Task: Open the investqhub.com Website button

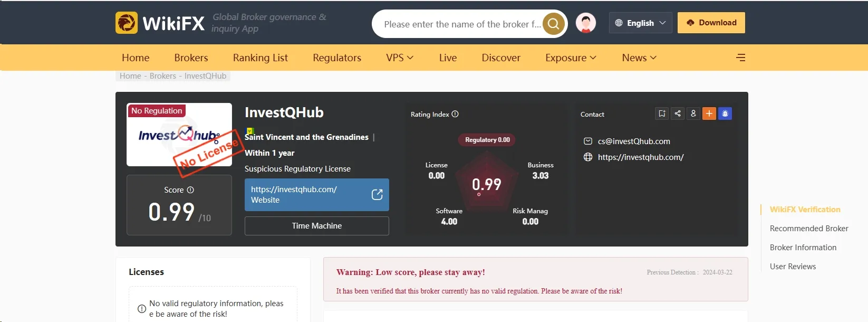Action: [317, 195]
